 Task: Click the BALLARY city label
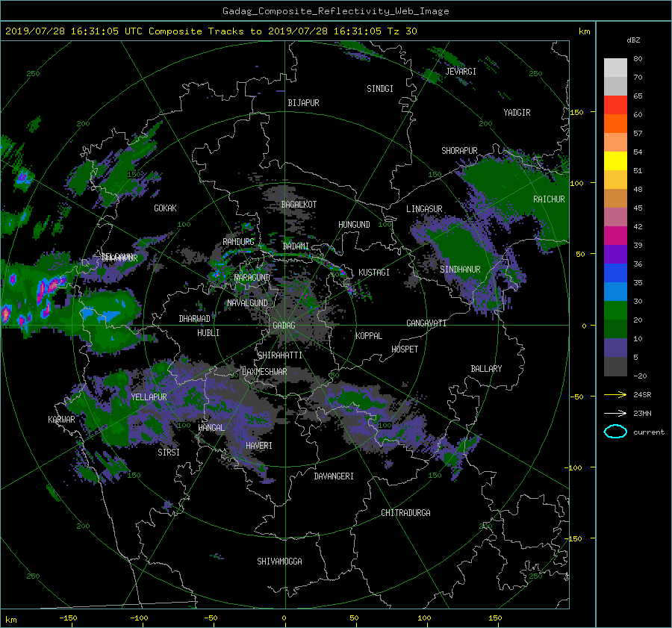tap(486, 369)
